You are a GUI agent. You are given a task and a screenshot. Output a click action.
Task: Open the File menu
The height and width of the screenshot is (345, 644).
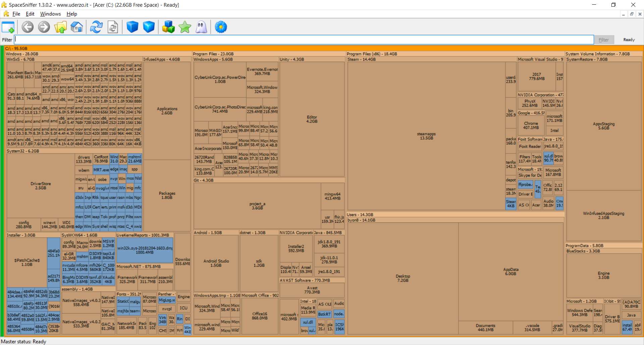(16, 14)
